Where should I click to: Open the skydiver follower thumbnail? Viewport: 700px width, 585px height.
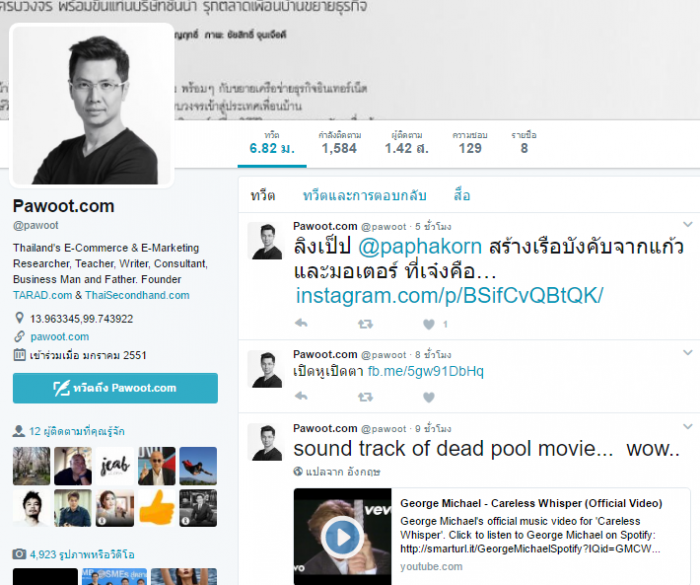(x=198, y=466)
